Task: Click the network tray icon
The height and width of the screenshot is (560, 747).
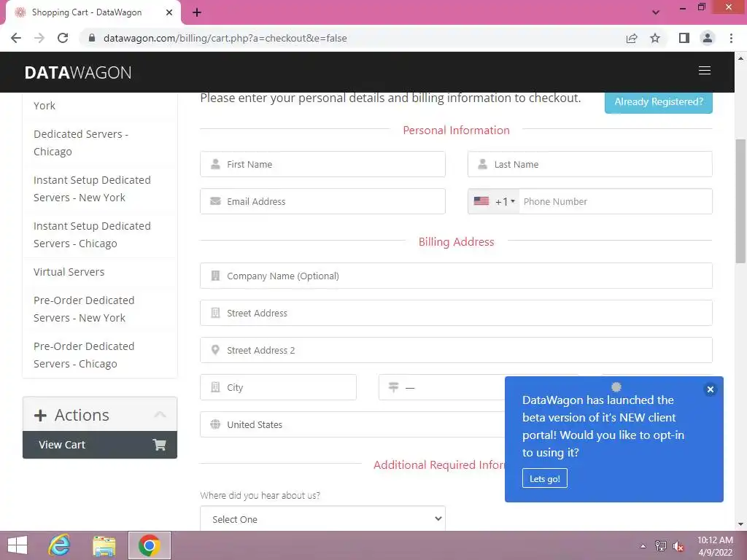Action: (x=661, y=546)
